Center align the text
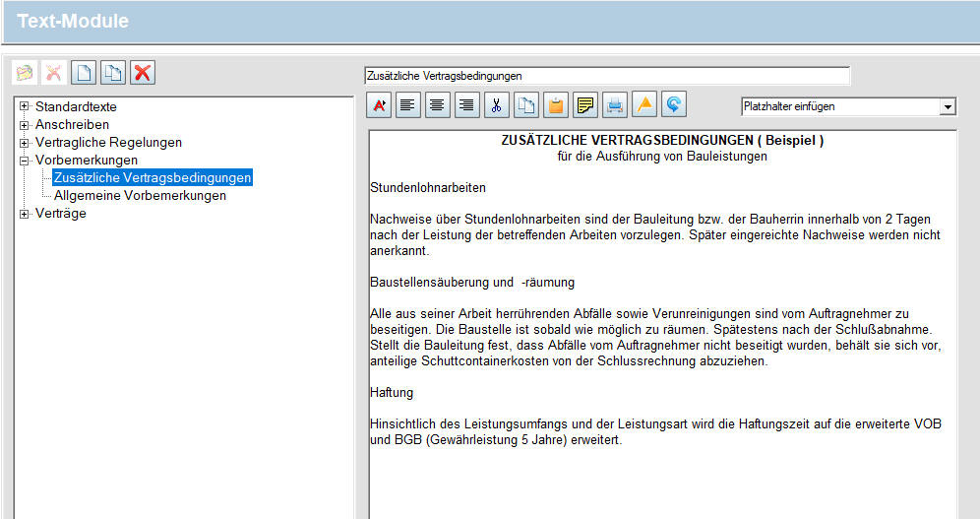 [438, 105]
